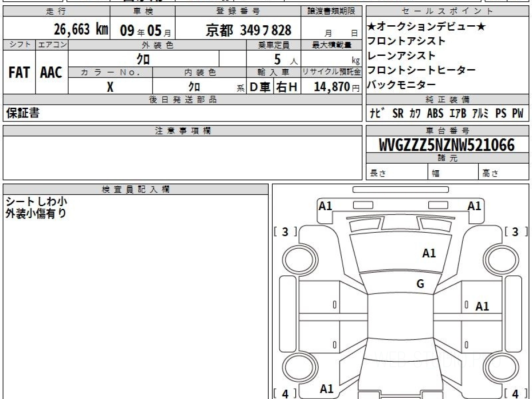The image size is (532, 399).
Task: Select the PW equipment code
Action: pos(518,113)
